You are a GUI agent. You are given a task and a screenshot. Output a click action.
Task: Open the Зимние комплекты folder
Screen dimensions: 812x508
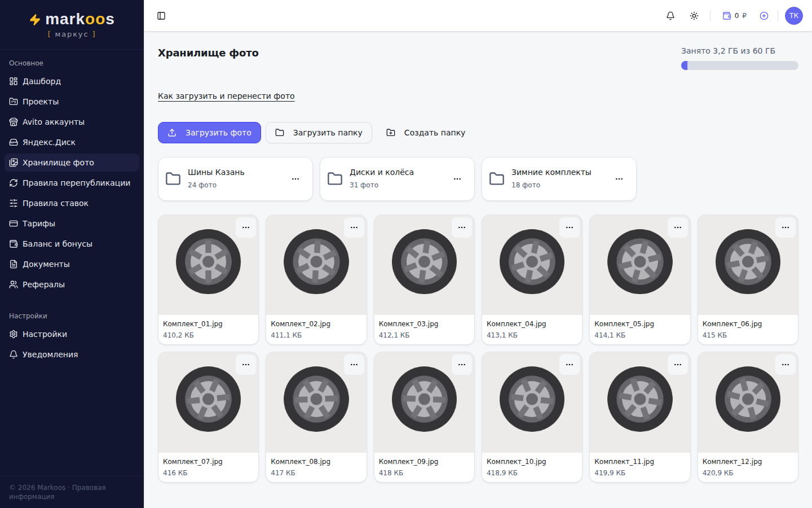click(x=559, y=179)
